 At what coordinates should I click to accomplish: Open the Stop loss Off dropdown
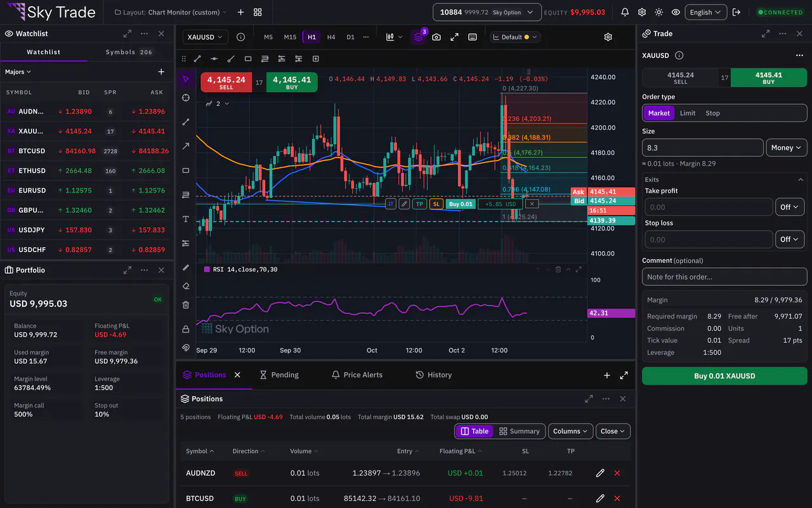(x=790, y=239)
